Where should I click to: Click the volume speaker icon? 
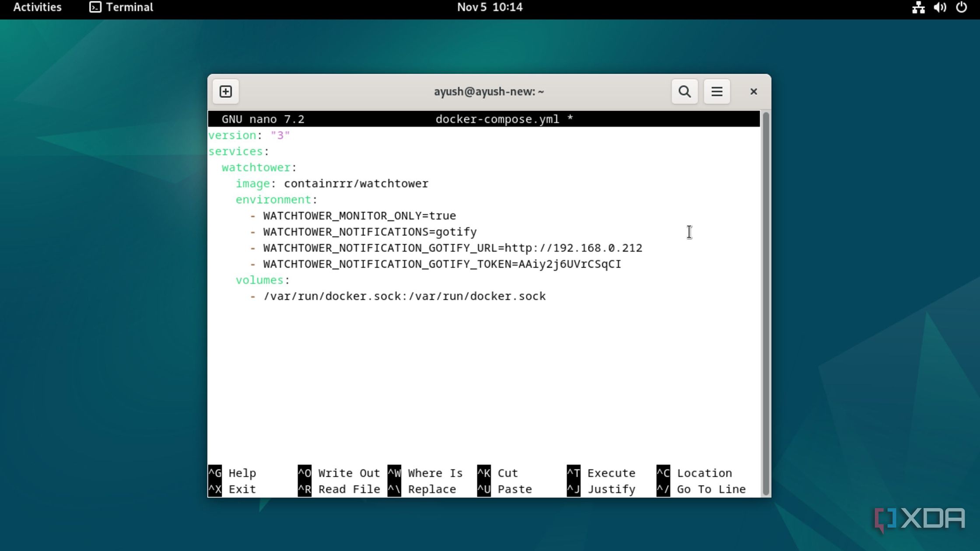(940, 7)
